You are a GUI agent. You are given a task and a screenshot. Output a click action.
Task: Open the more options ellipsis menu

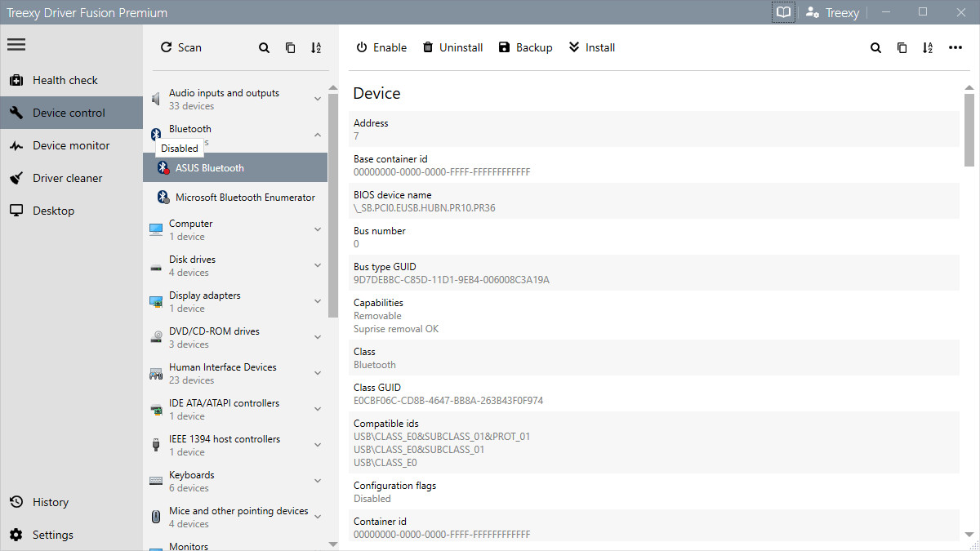(955, 47)
